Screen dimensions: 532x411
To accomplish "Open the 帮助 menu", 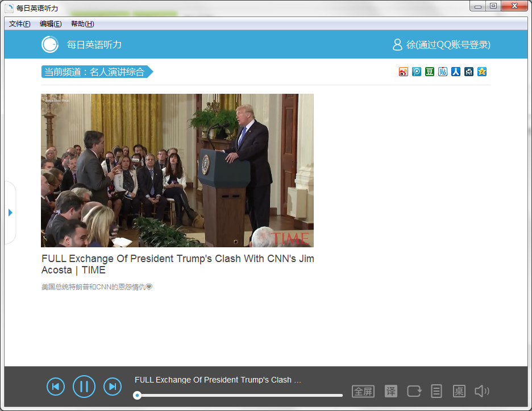I will [82, 24].
